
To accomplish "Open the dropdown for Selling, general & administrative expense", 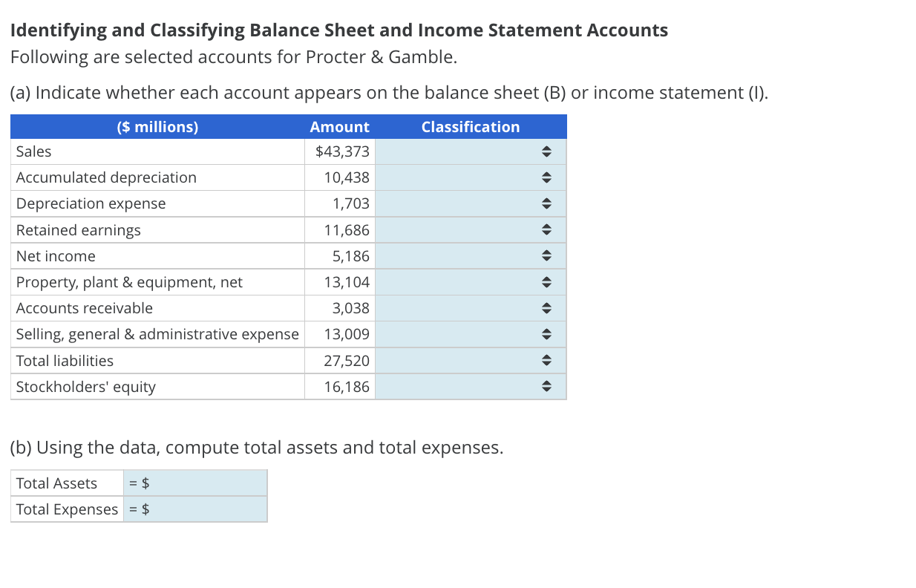I will [546, 334].
